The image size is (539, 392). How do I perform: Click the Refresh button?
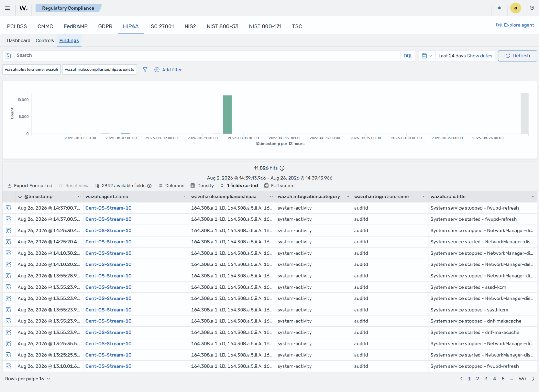517,56
